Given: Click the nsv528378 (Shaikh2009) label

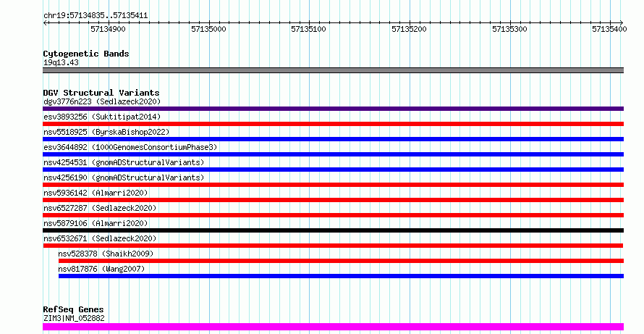Looking at the screenshot, I should (x=106, y=254).
